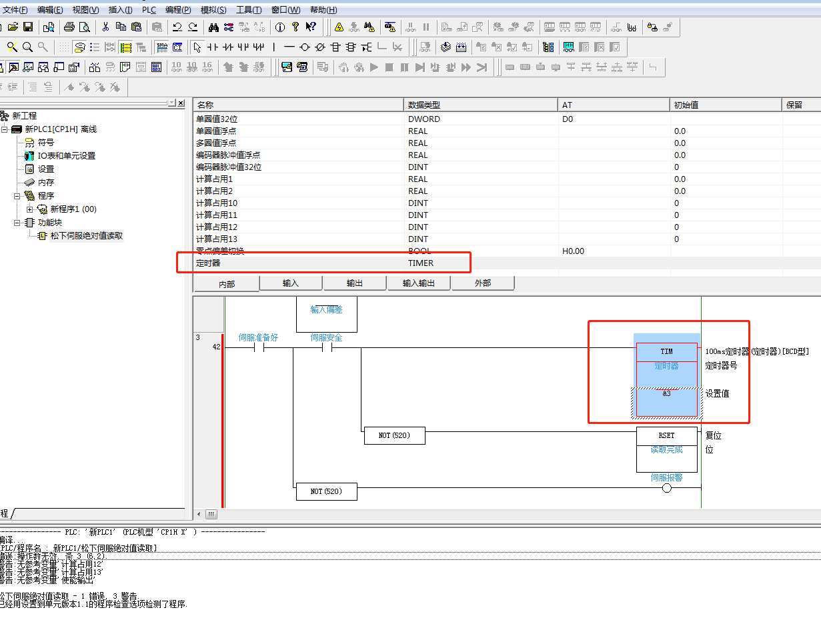Click the print icon in toolbar
Image resolution: width=821 pixels, height=644 pixels.
(69, 27)
